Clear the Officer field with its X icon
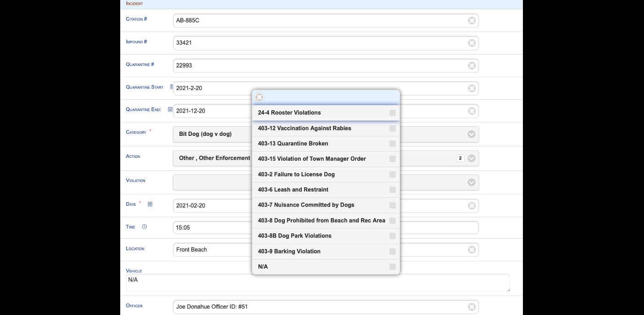 pos(472,307)
